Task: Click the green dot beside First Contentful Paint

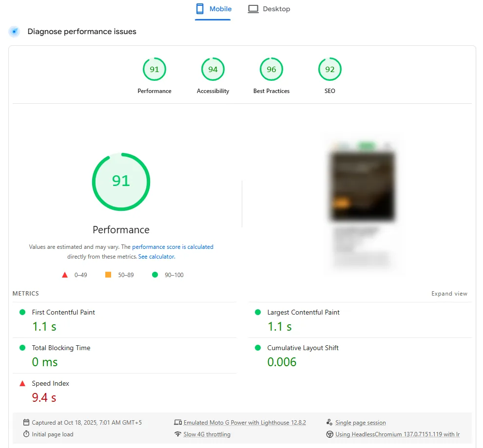Action: (21, 312)
